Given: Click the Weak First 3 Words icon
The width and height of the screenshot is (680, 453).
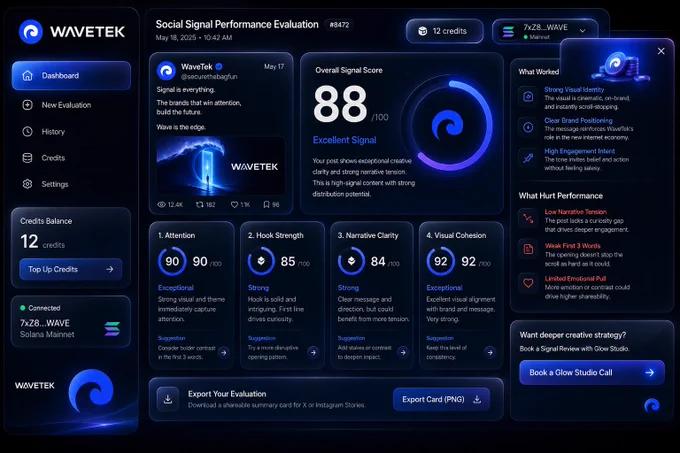Looking at the screenshot, I should tap(528, 249).
